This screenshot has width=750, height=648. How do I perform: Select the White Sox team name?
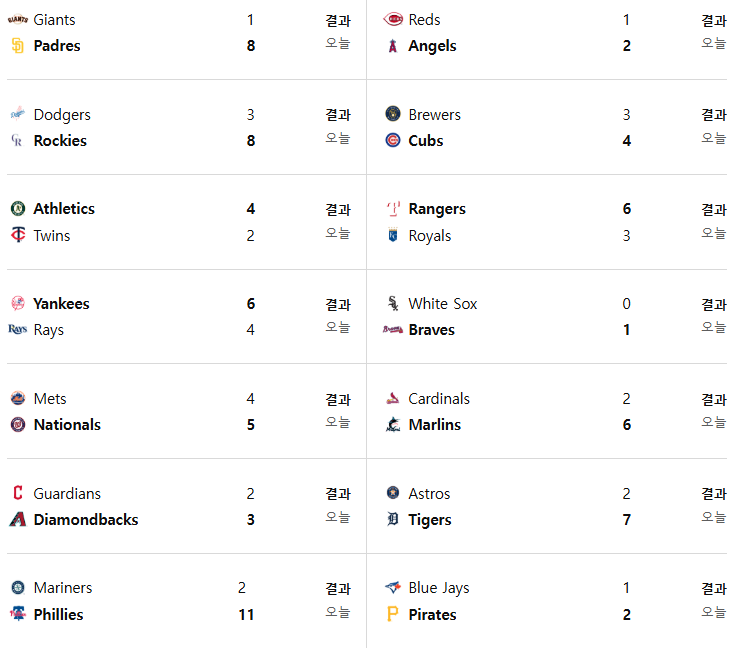442,304
